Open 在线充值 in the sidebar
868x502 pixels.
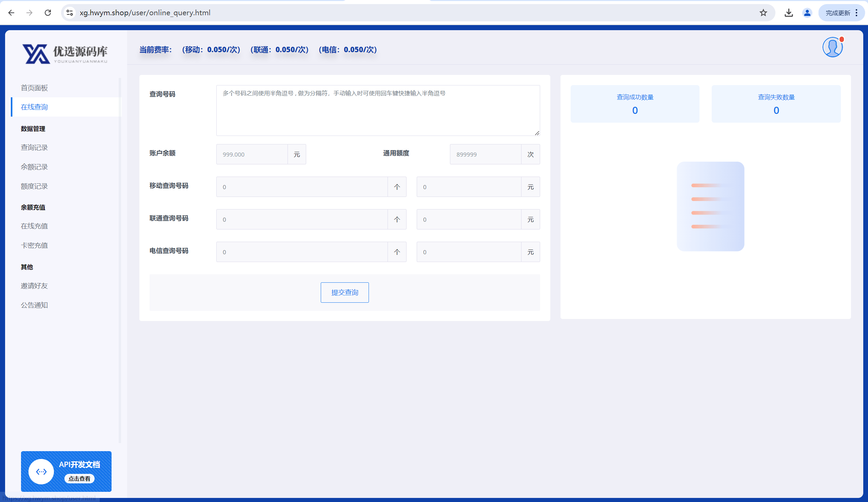(34, 226)
